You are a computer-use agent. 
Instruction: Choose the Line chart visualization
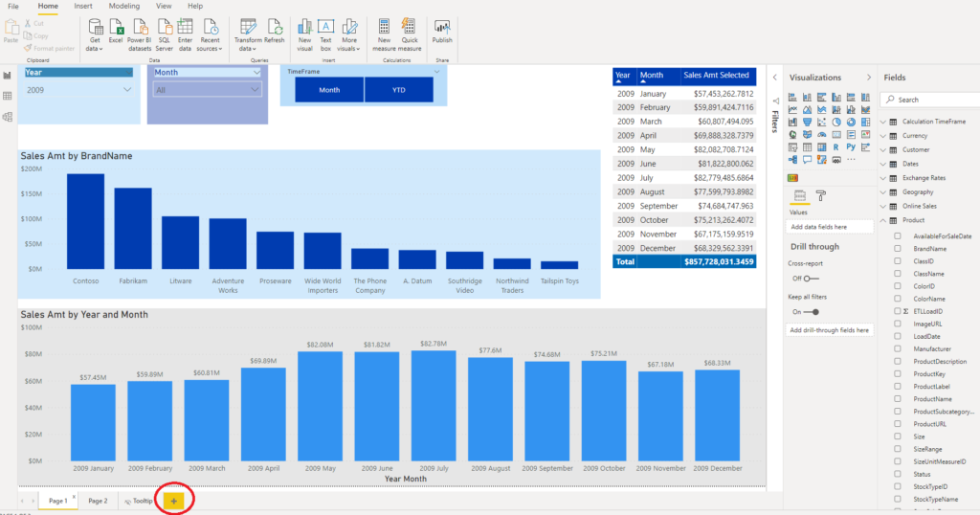pyautogui.click(x=792, y=109)
